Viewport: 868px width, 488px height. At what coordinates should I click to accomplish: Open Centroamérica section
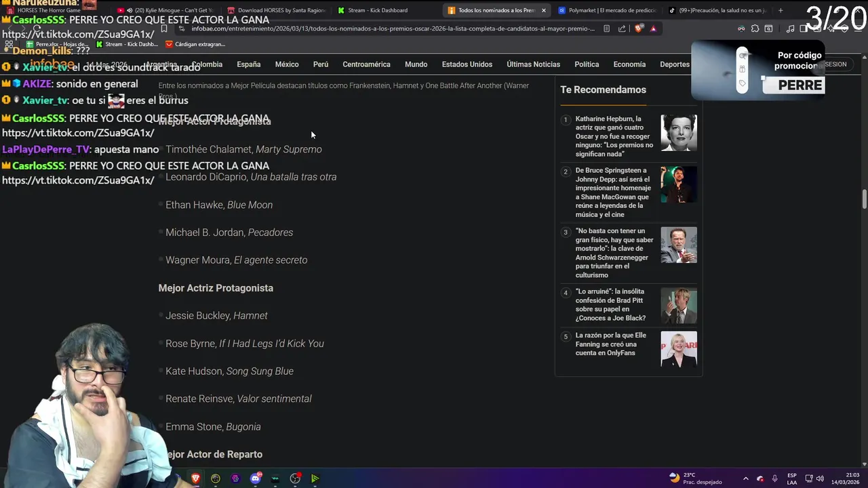[366, 64]
